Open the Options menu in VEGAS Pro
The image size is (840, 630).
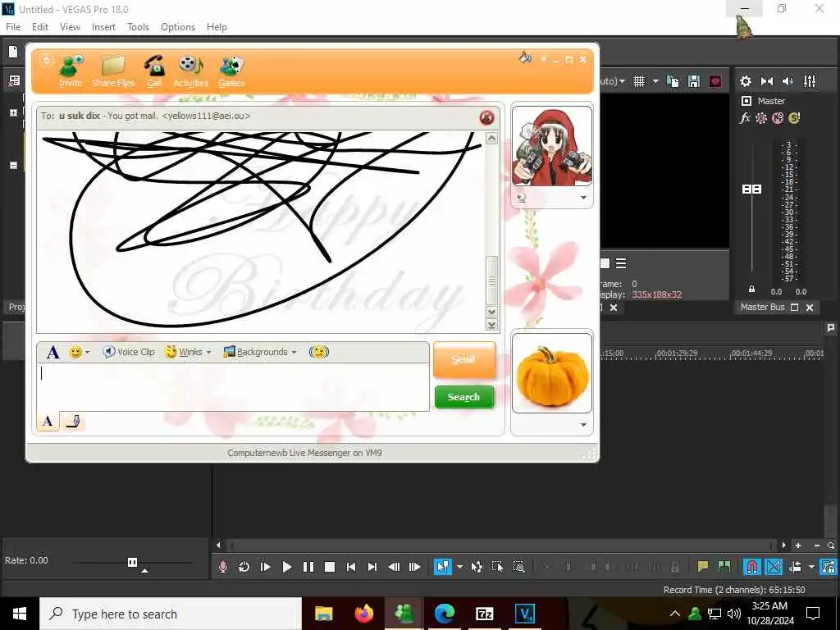click(x=178, y=27)
